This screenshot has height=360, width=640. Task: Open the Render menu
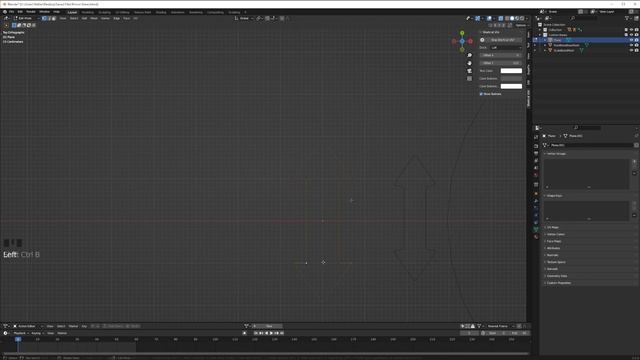point(31,12)
